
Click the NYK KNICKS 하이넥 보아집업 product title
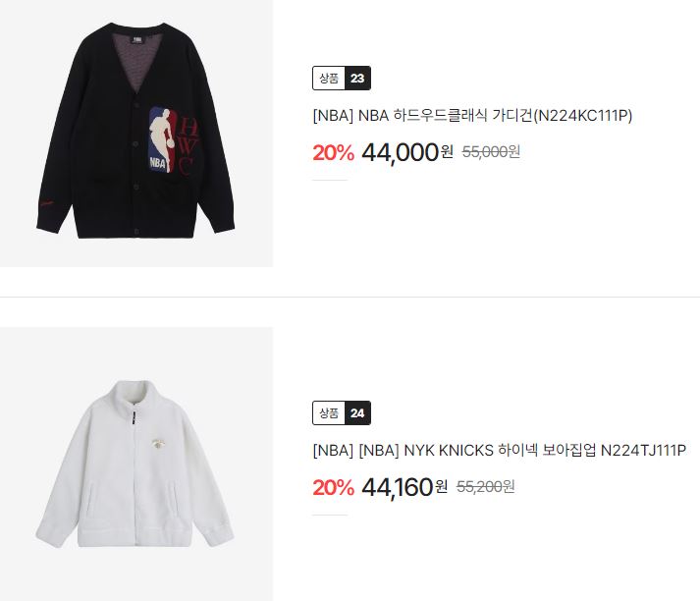(x=499, y=450)
